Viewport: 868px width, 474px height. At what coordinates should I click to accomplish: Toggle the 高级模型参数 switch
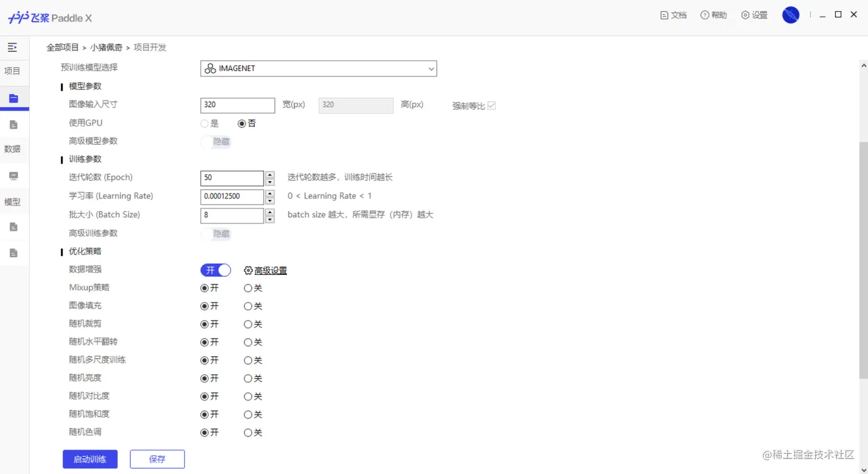216,142
